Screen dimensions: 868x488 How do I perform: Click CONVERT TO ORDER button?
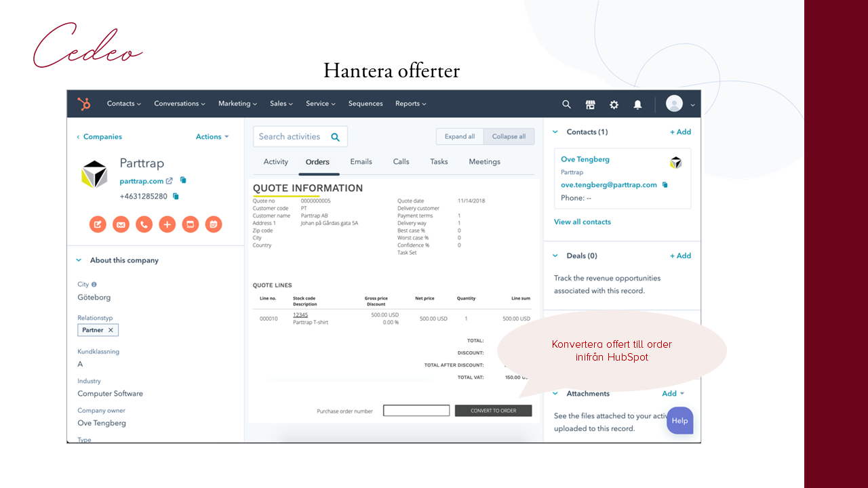[494, 411]
